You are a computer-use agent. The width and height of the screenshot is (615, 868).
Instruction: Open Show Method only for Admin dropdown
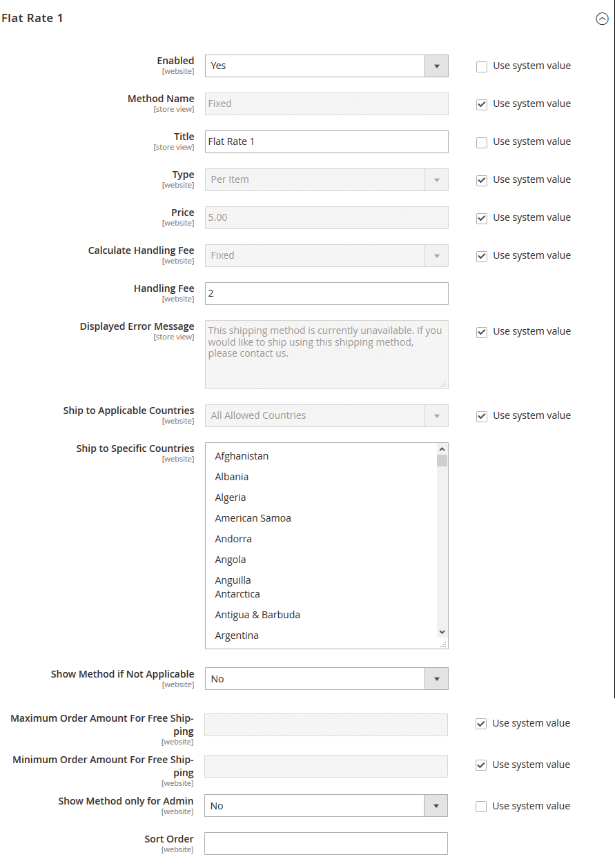[326, 806]
